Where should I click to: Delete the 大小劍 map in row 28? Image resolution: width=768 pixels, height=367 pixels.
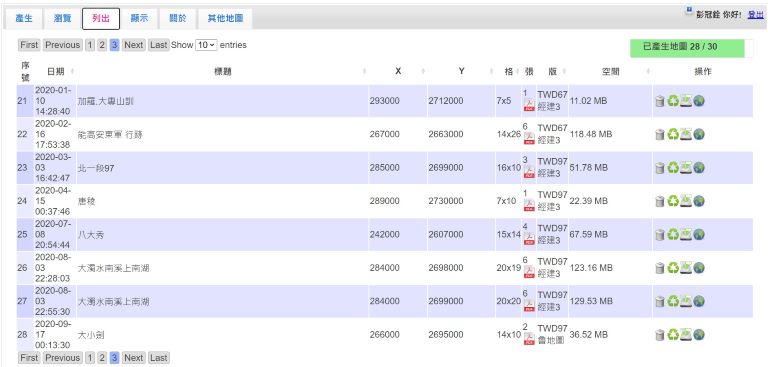pyautogui.click(x=660, y=335)
